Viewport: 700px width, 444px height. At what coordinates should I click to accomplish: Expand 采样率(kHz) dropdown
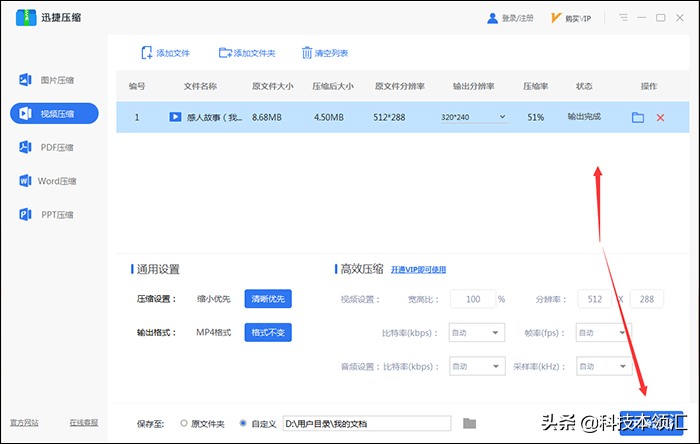pos(604,366)
